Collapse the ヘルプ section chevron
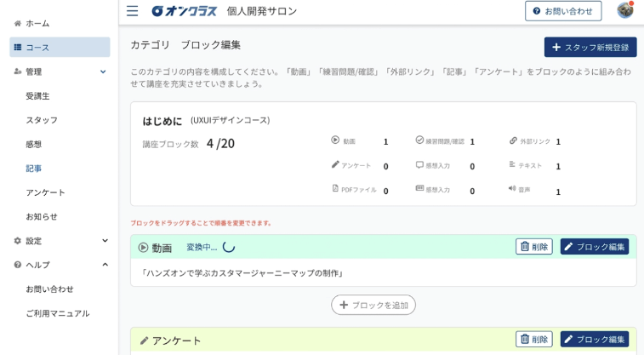This screenshot has width=644, height=355. pos(105,265)
